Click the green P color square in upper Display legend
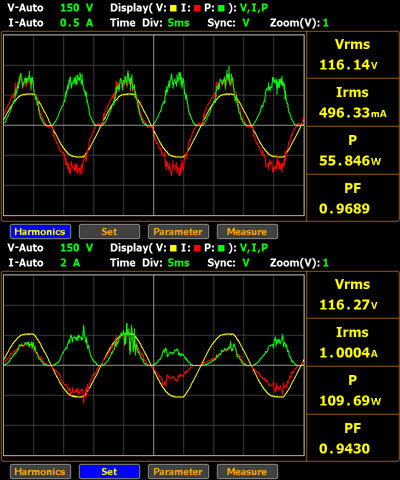The width and height of the screenshot is (400, 480). pyautogui.click(x=221, y=8)
